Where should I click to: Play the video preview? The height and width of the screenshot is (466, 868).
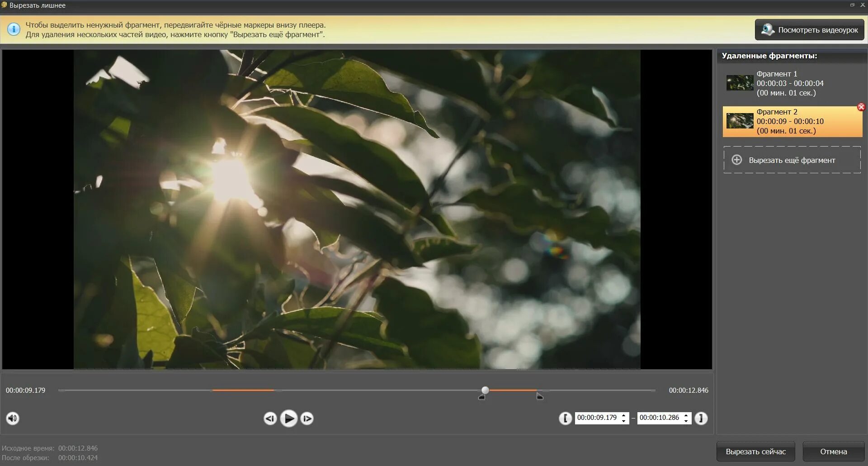[x=288, y=418]
